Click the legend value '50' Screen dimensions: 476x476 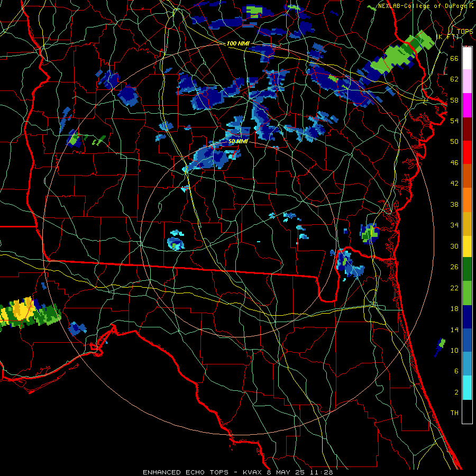pyautogui.click(x=454, y=142)
